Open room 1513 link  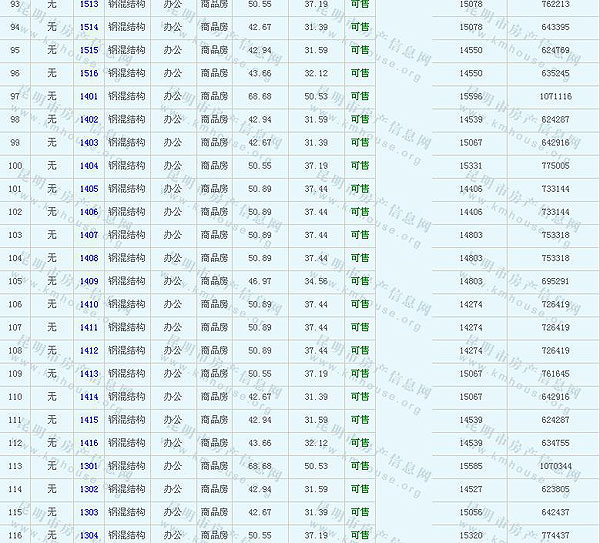(89, 4)
